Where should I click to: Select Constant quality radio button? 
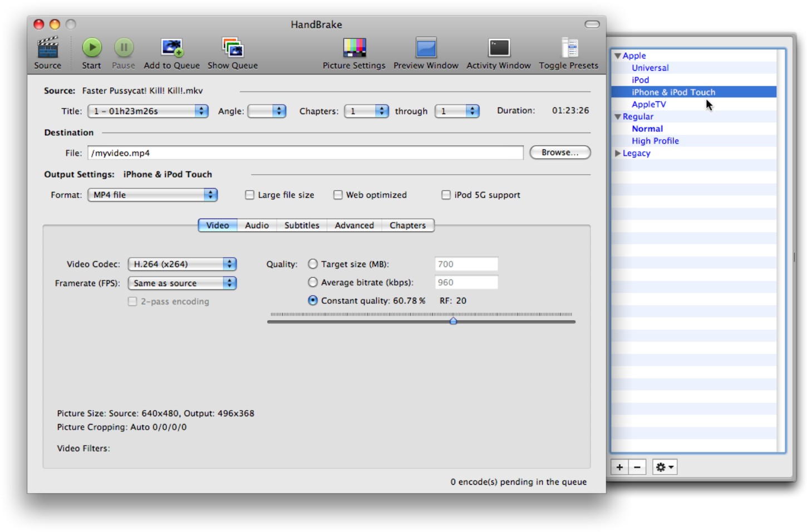[x=313, y=301]
